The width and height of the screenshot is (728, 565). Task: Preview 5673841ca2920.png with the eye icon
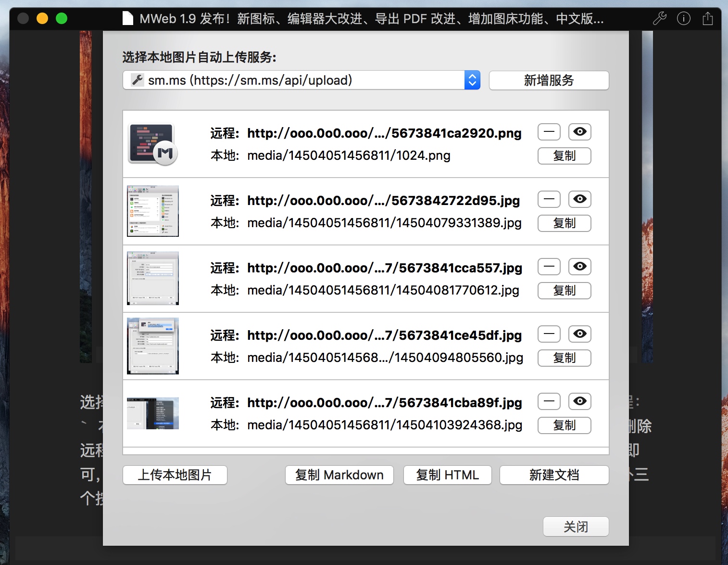580,132
